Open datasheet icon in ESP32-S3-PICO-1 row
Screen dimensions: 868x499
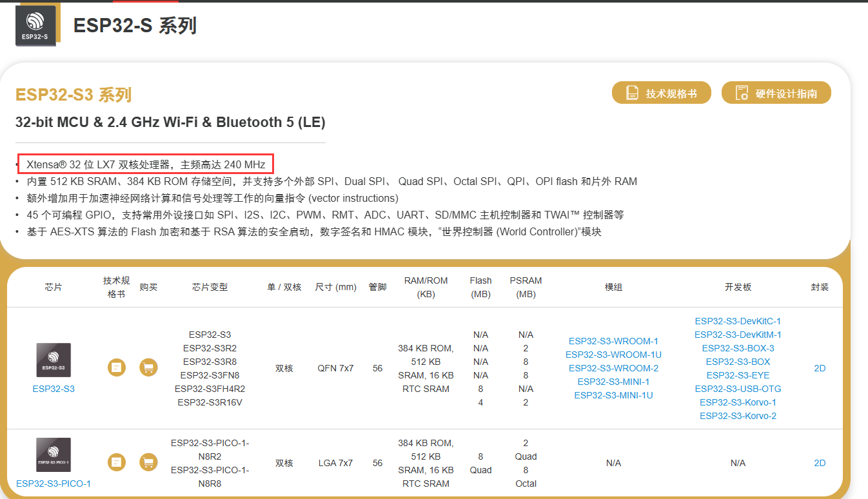click(116, 462)
